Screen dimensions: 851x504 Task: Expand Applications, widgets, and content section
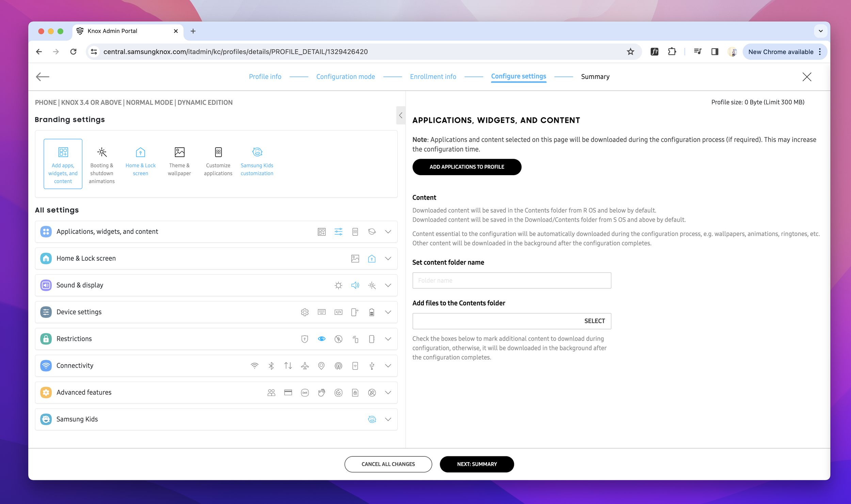point(388,232)
